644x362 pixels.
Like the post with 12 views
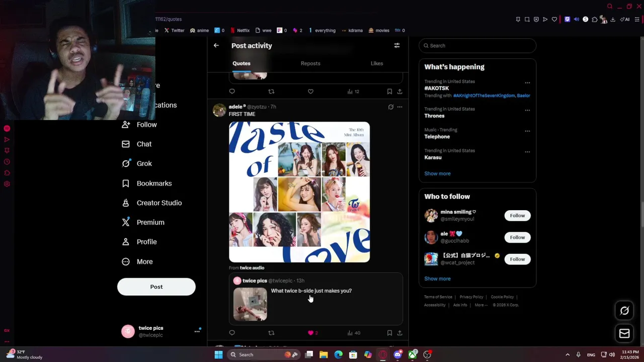(x=310, y=92)
